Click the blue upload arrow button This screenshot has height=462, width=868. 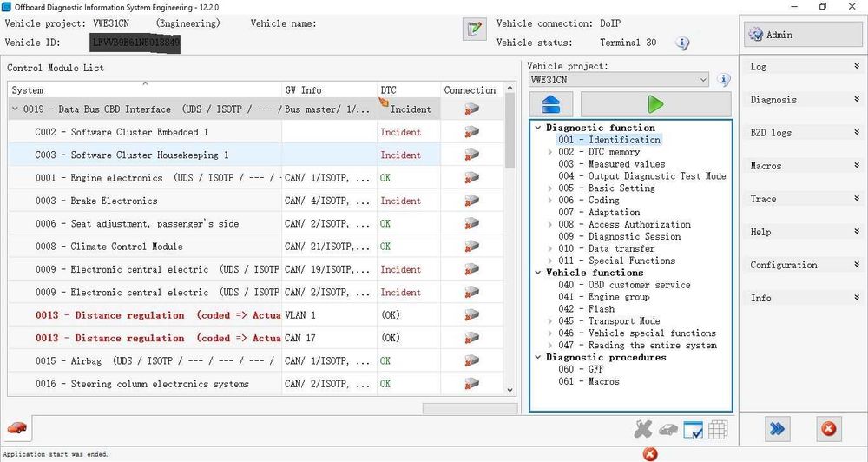click(551, 104)
